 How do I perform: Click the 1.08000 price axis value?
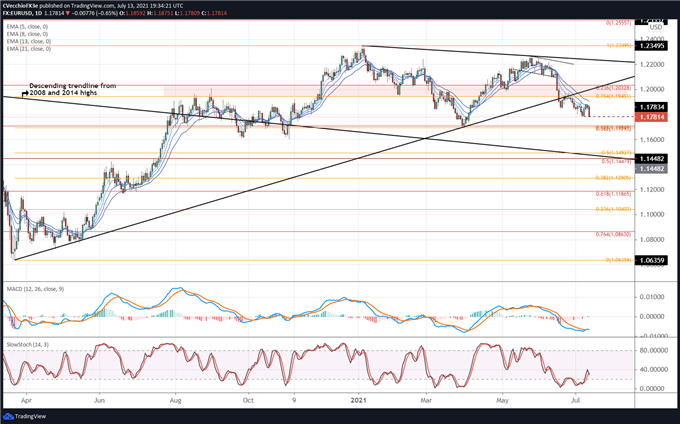652,239
